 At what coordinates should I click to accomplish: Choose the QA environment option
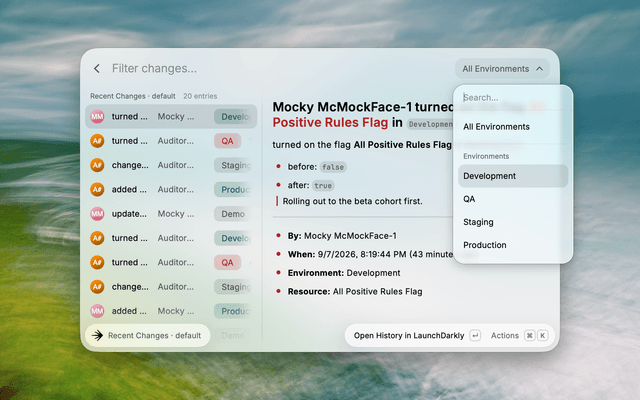(513, 199)
